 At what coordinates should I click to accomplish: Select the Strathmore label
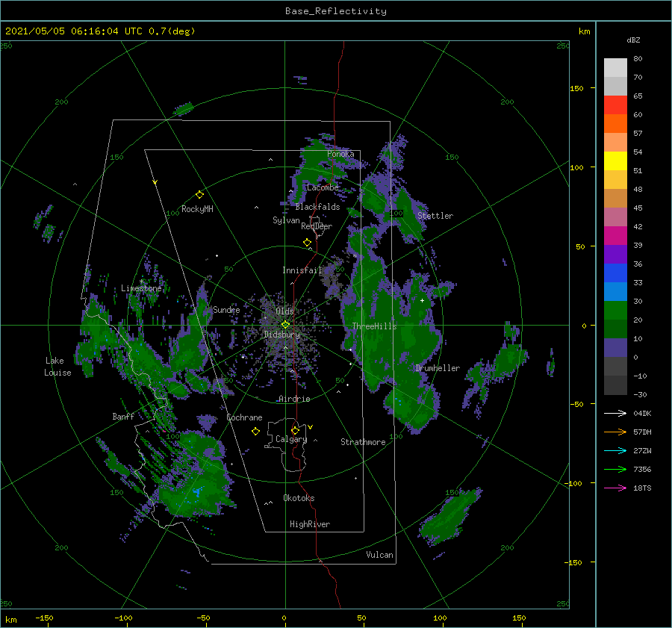click(363, 442)
